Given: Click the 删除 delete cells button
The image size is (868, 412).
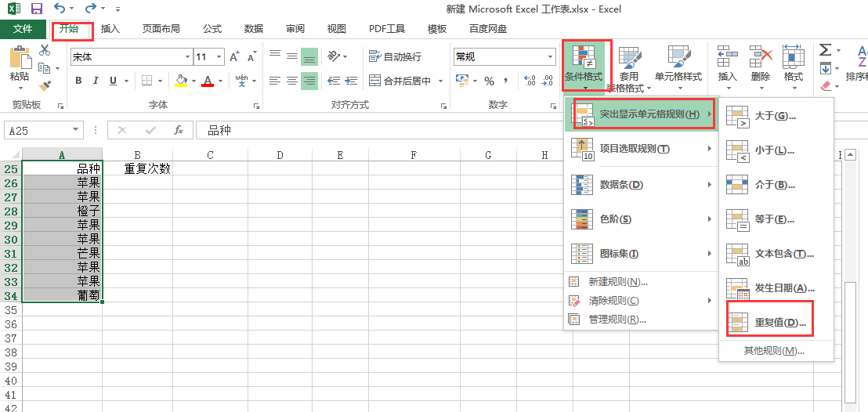Looking at the screenshot, I should click(x=761, y=67).
